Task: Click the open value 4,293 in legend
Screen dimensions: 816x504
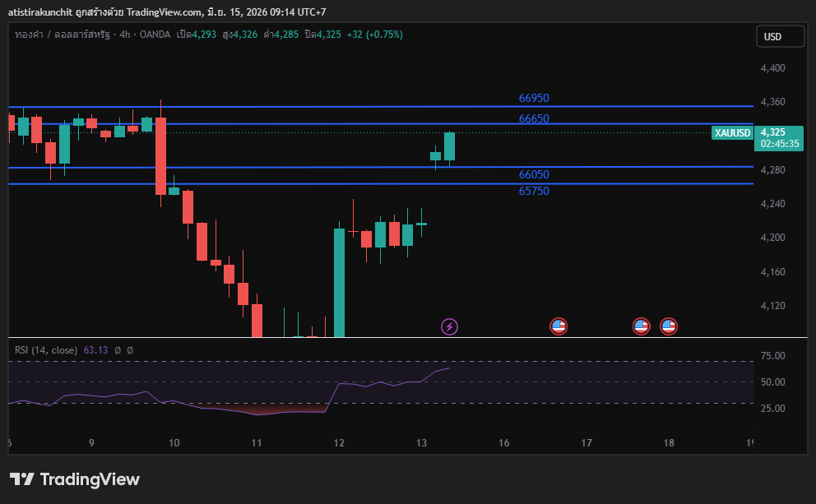Action: click(204, 35)
